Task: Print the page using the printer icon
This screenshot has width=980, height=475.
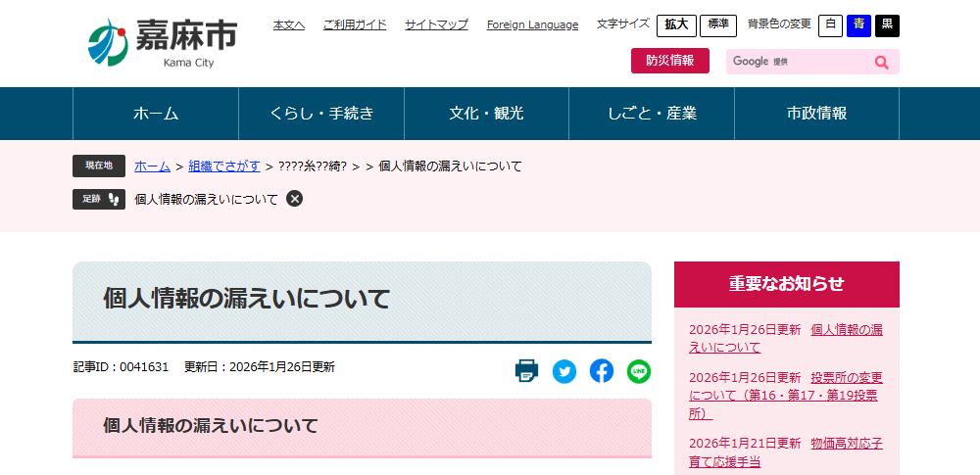Action: point(526,371)
